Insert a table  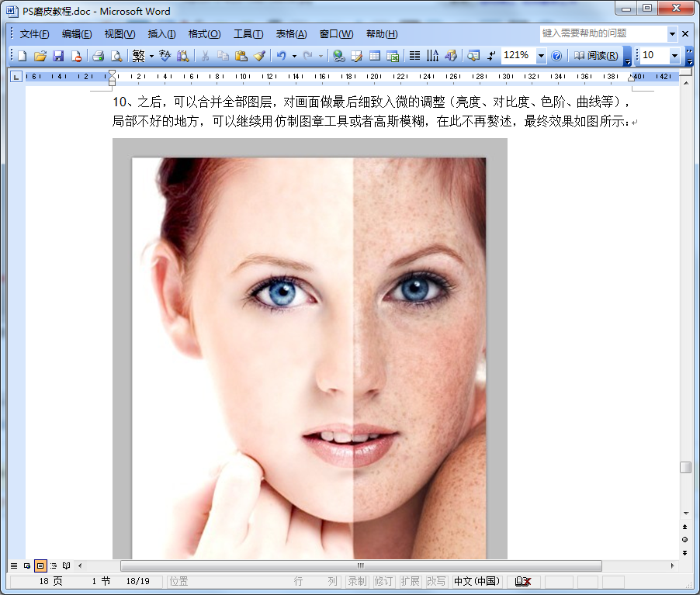pos(375,56)
